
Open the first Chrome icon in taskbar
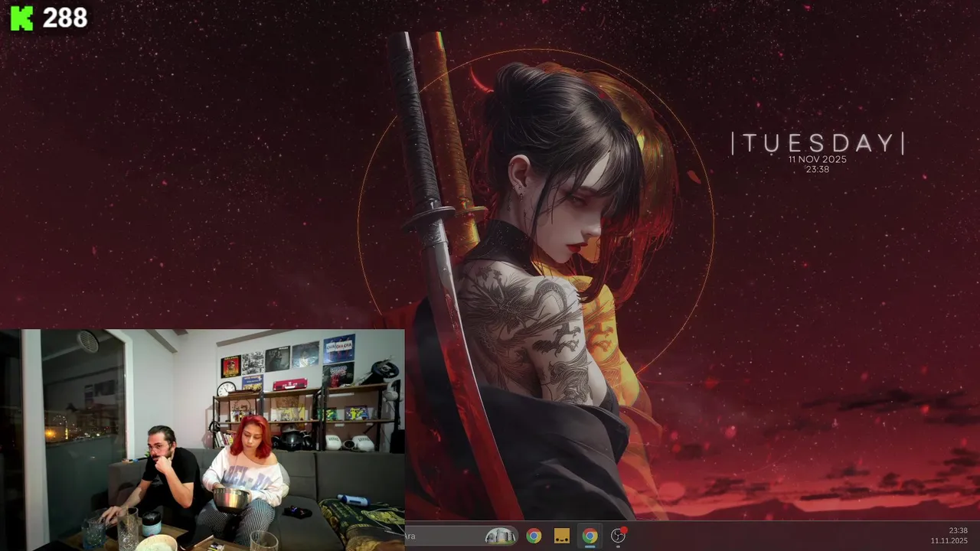tap(534, 536)
